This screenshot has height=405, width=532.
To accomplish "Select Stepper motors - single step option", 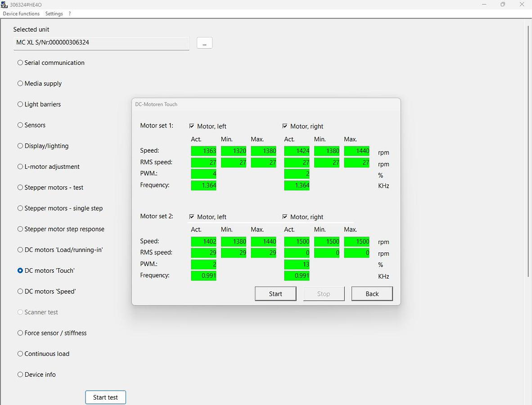I will pyautogui.click(x=60, y=208).
